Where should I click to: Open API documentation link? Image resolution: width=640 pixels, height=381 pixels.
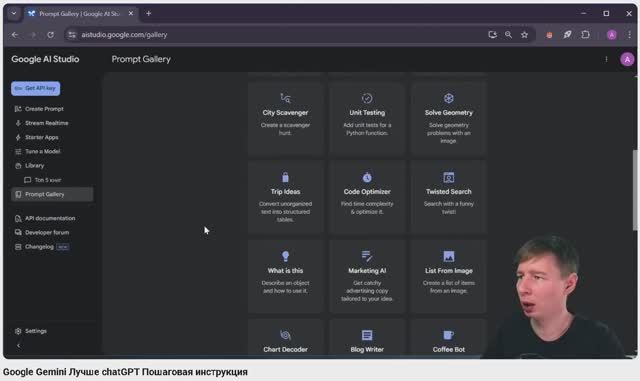(50, 218)
